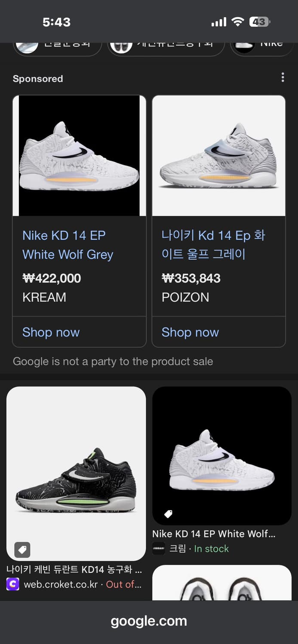298x644 pixels.
Task: Tap the google.com address bar
Action: pyautogui.click(x=149, y=621)
